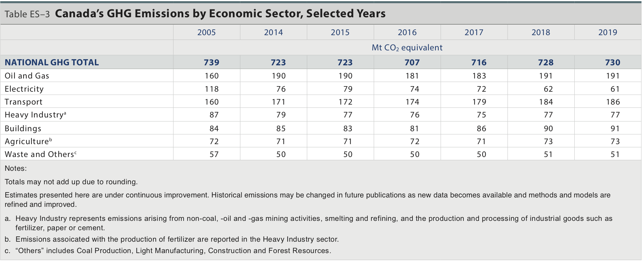
Task: Click the Electricity 2005 value 118
Action: [x=212, y=89]
